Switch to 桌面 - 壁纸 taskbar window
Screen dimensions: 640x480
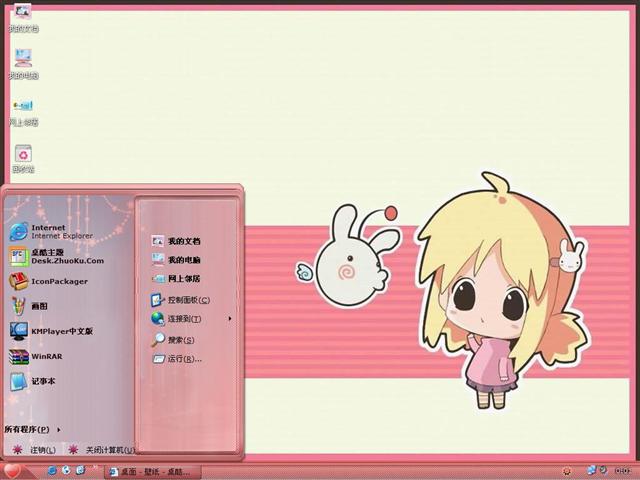click(153, 472)
